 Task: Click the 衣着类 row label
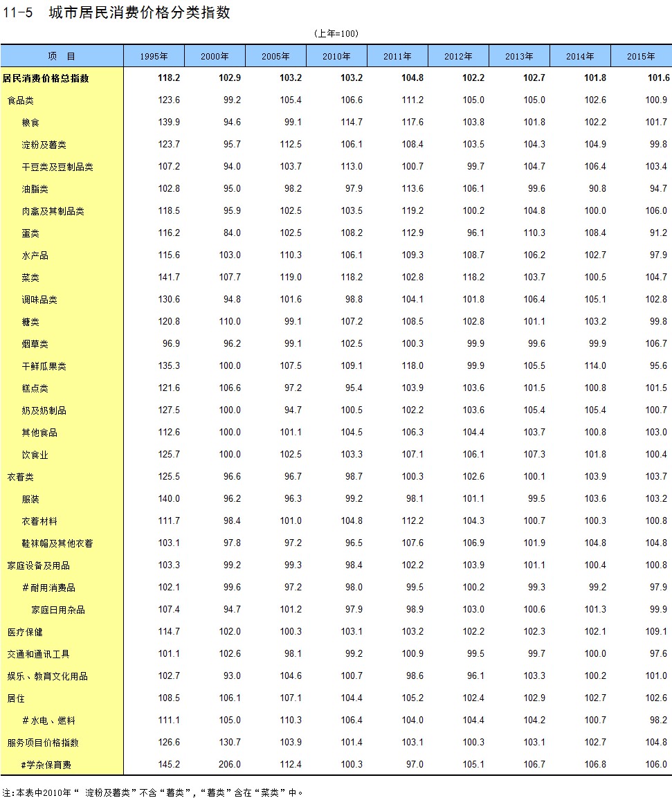(21, 477)
